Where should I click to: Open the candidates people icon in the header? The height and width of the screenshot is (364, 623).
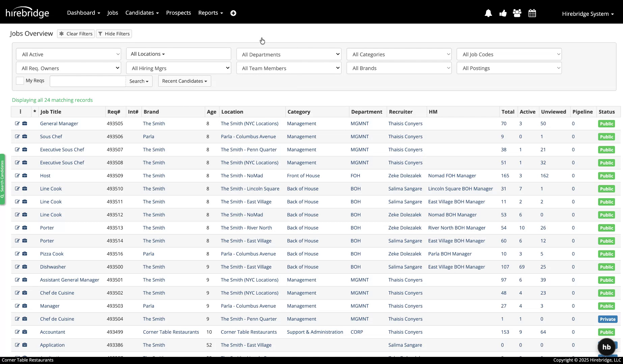tap(517, 13)
